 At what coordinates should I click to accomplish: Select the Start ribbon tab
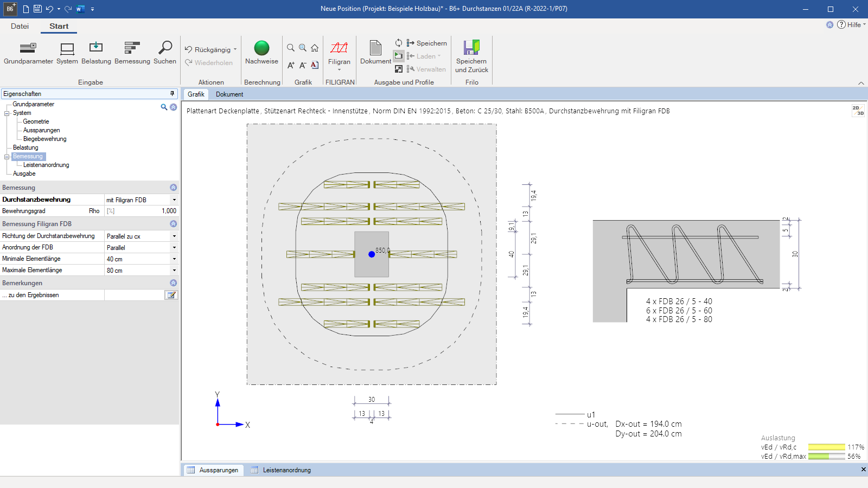point(59,26)
